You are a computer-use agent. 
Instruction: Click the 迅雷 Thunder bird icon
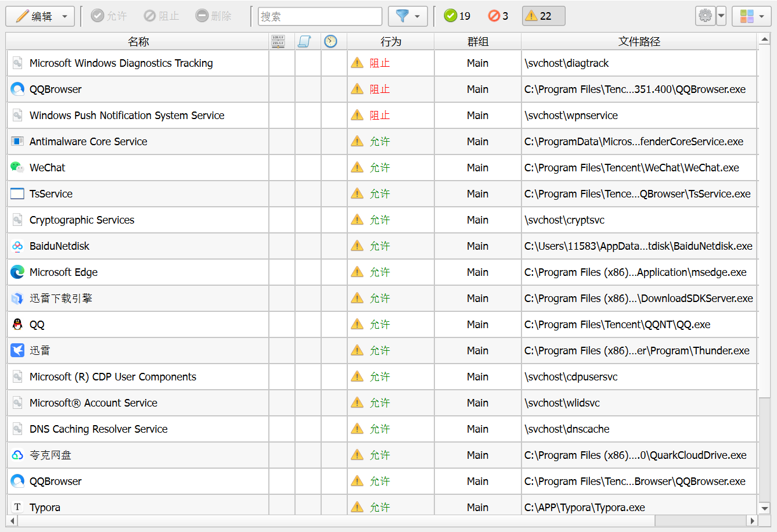17,350
